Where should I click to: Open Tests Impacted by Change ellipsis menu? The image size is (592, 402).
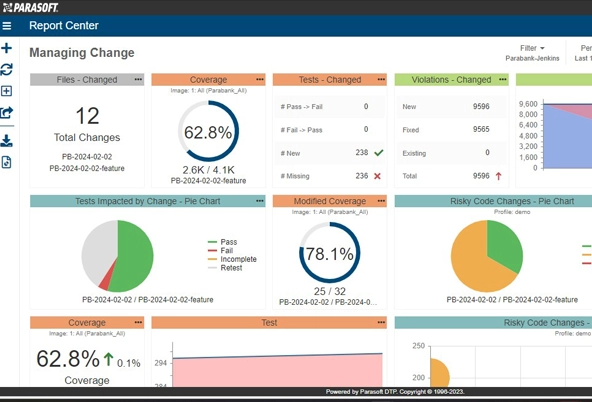260,201
